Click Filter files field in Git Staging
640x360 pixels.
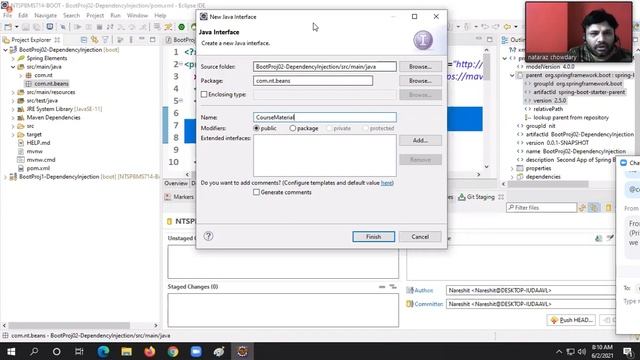click(541, 208)
